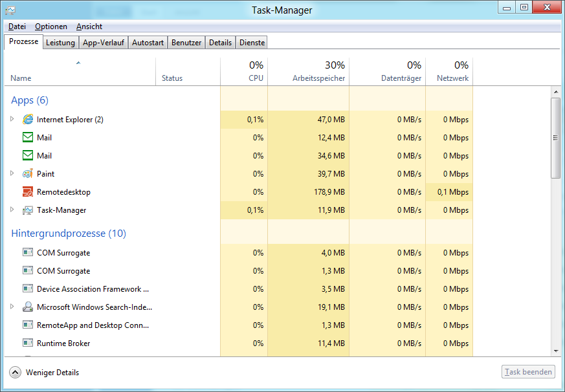Sort processes by the Name column header
565x392 pixels.
coord(80,72)
